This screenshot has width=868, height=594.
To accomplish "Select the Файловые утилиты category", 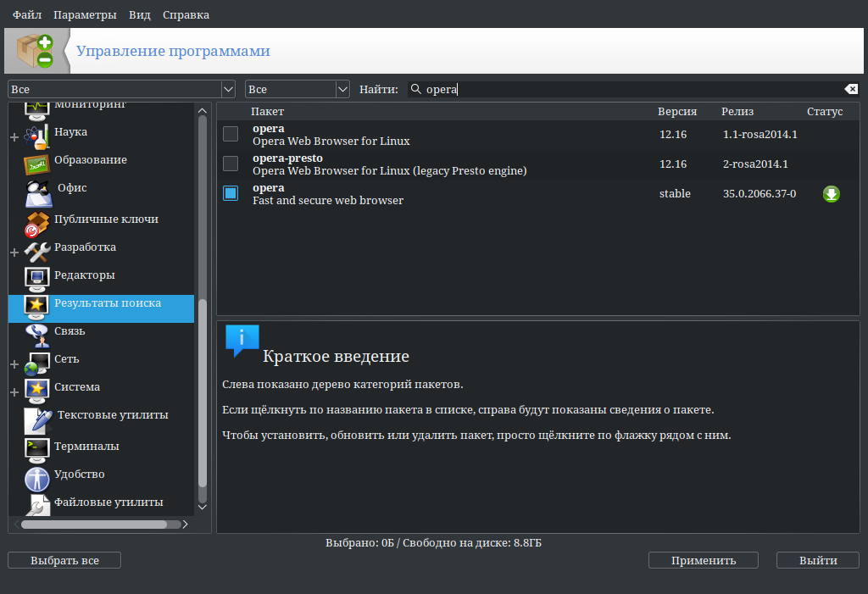I will click(x=108, y=502).
